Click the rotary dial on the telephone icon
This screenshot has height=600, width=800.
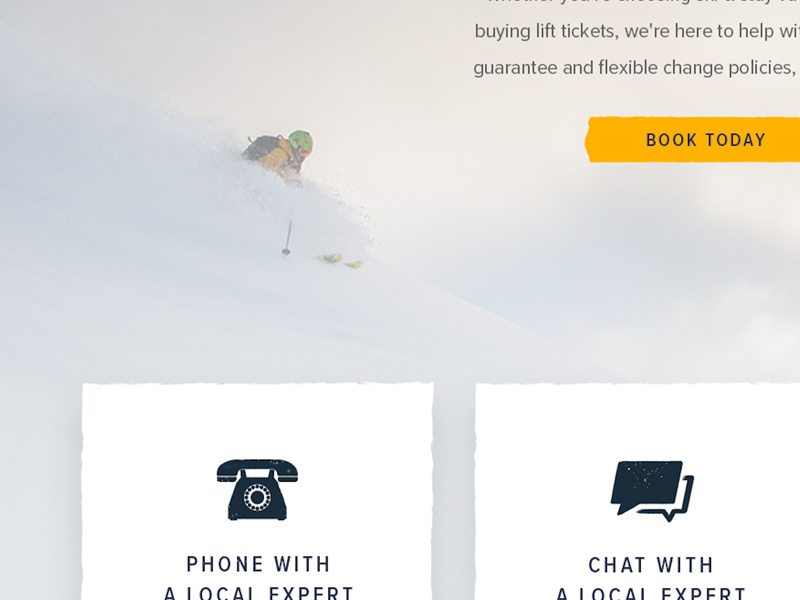[x=257, y=497]
